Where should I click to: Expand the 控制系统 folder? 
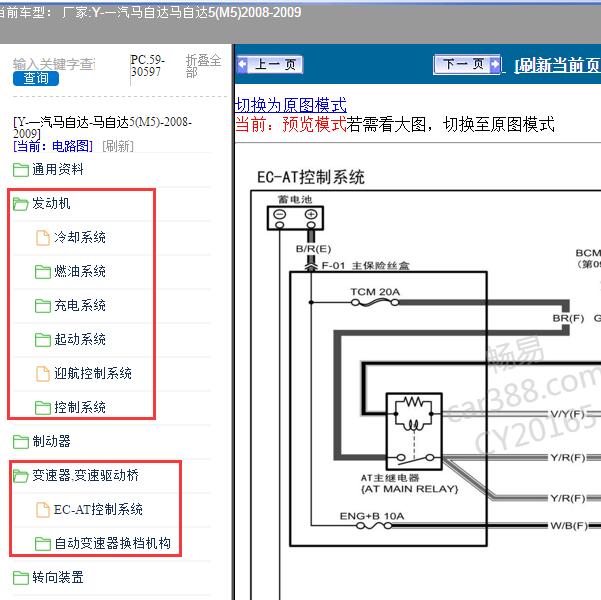[80, 408]
